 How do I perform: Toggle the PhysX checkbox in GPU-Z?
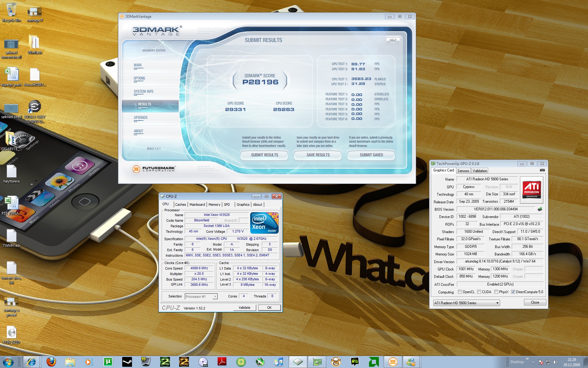click(496, 292)
